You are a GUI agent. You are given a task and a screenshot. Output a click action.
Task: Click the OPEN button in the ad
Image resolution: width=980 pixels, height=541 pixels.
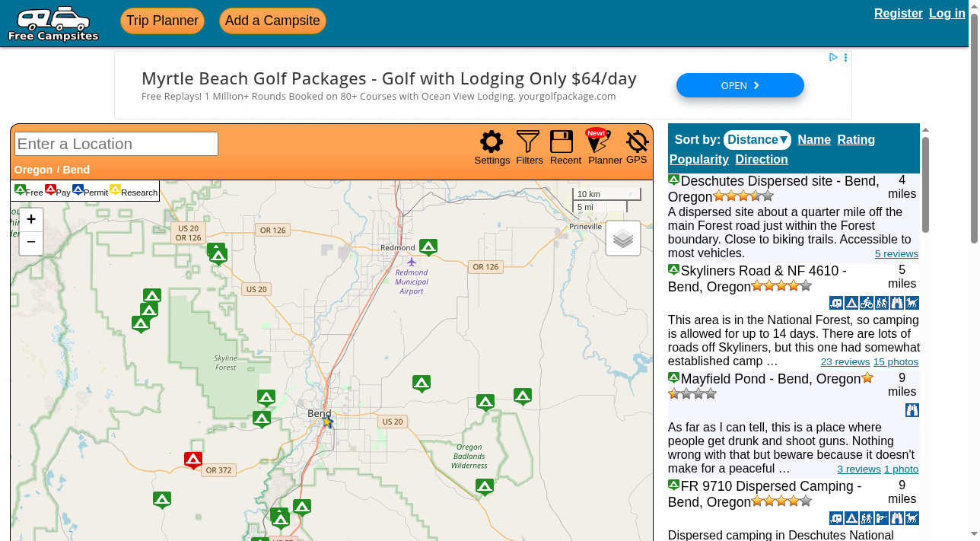click(x=740, y=85)
